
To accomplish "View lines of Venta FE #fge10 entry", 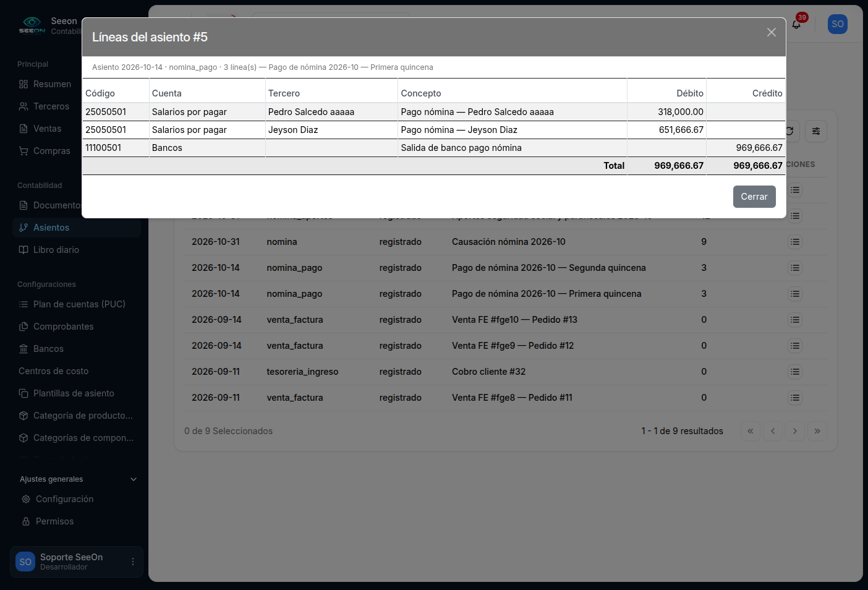I will pos(795,320).
